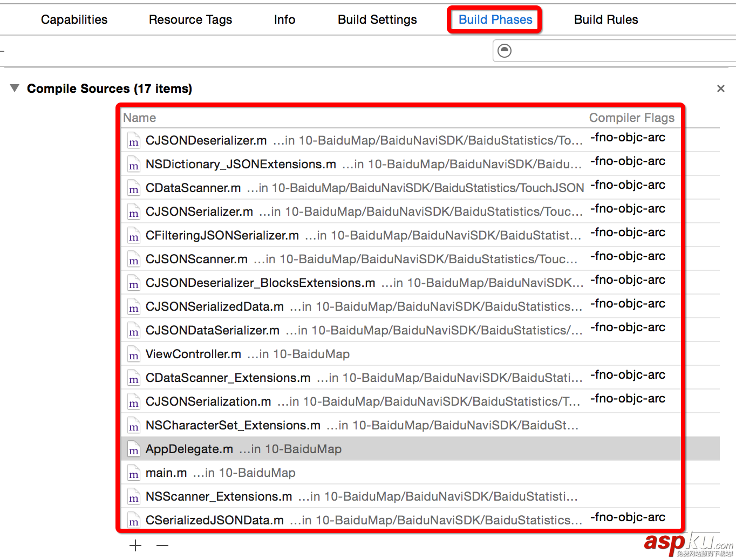Select the CJSONDataSerializer.m file icon
Viewport: 736px width, 560px height.
pos(134,331)
